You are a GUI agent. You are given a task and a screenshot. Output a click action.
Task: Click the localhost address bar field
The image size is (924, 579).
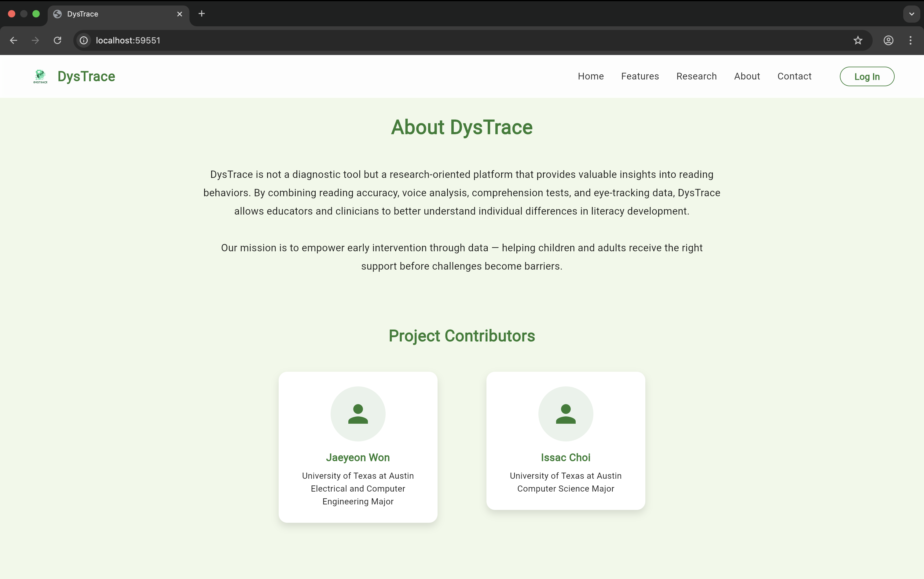[x=459, y=40]
